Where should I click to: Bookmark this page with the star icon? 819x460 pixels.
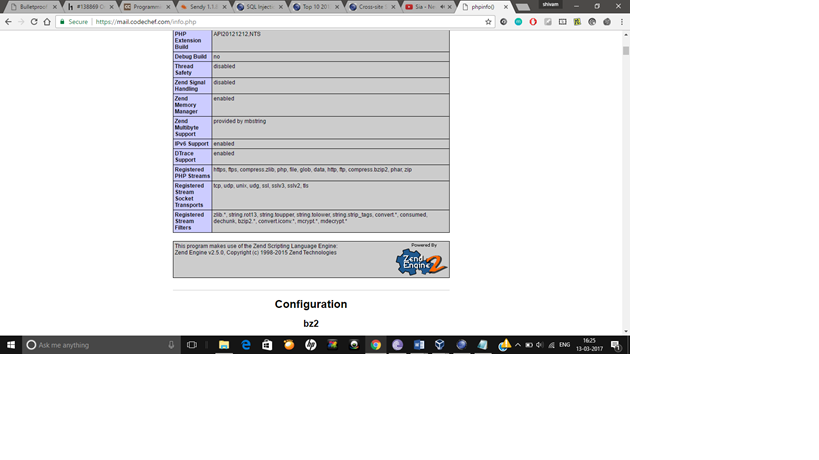(488, 22)
